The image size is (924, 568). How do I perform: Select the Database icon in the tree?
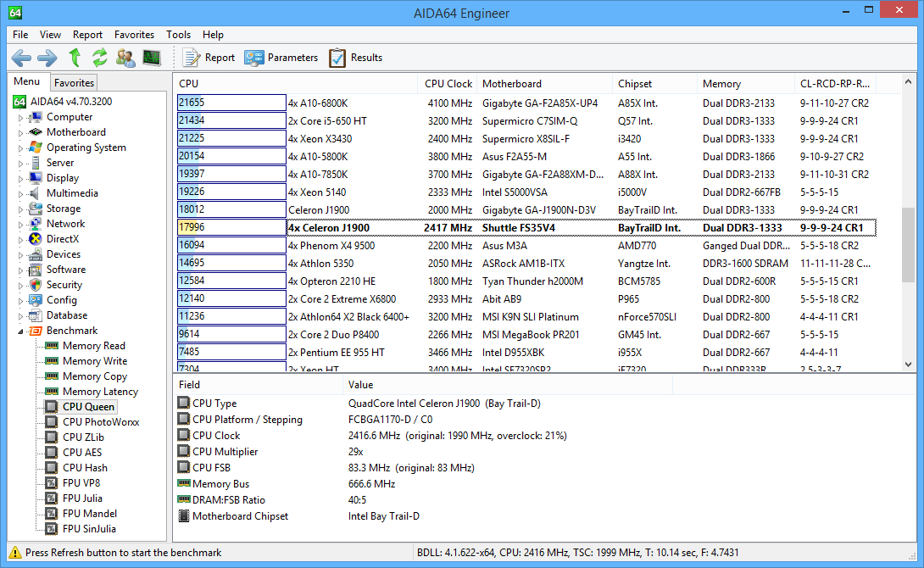[36, 316]
